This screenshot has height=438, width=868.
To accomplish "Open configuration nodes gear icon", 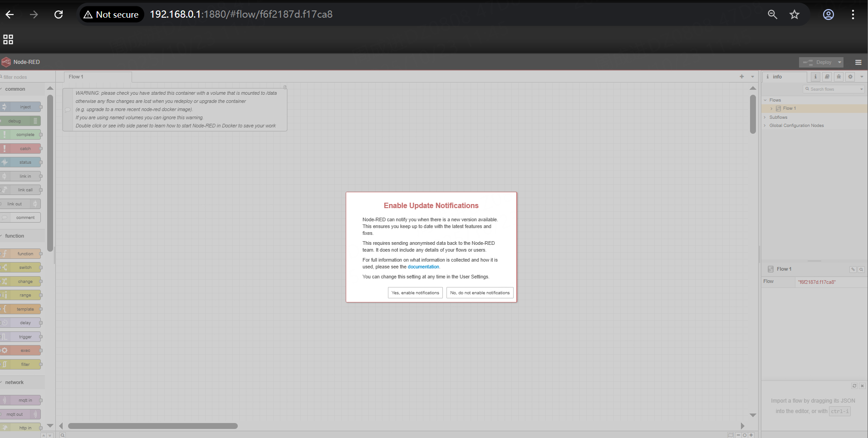I will click(x=850, y=77).
